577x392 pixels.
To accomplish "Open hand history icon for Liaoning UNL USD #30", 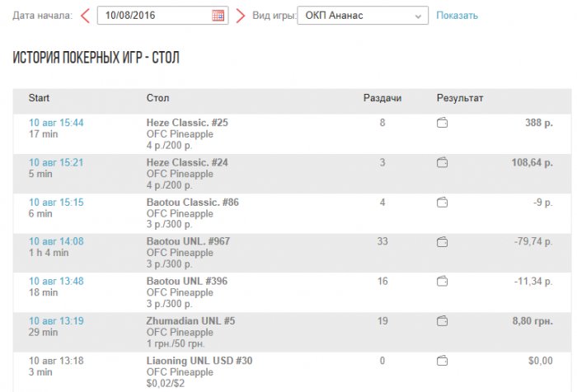I will [x=443, y=360].
